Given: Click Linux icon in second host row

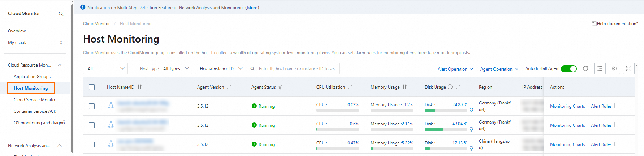Looking at the screenshot, I should tap(111, 124).
